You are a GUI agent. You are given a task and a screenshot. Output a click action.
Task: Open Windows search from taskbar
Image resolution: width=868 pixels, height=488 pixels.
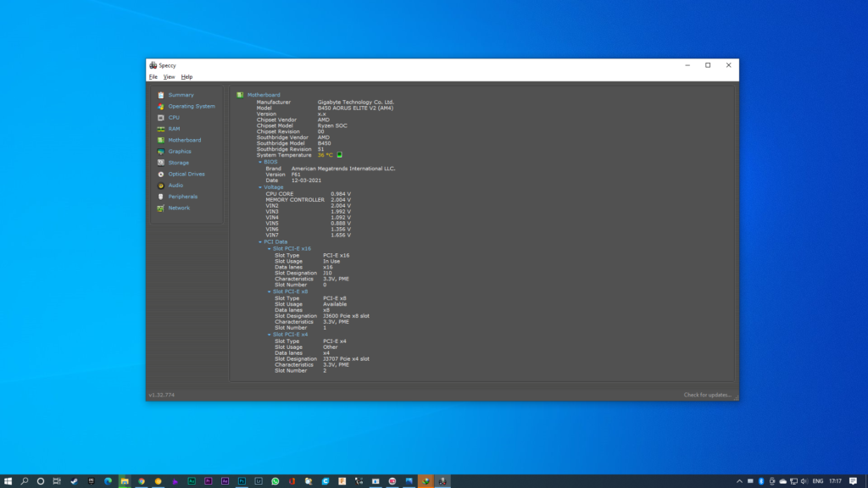(25, 481)
